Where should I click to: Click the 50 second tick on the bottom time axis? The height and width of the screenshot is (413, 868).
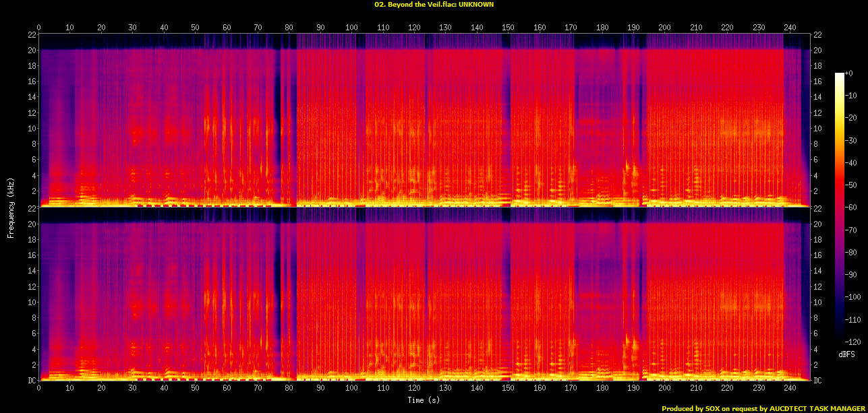(195, 389)
